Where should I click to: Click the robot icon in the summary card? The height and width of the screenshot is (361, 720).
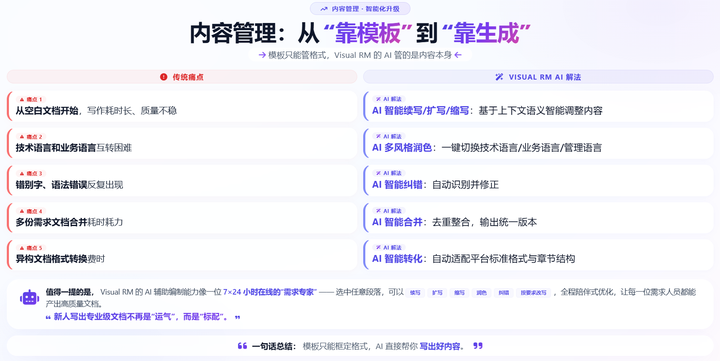tap(30, 298)
